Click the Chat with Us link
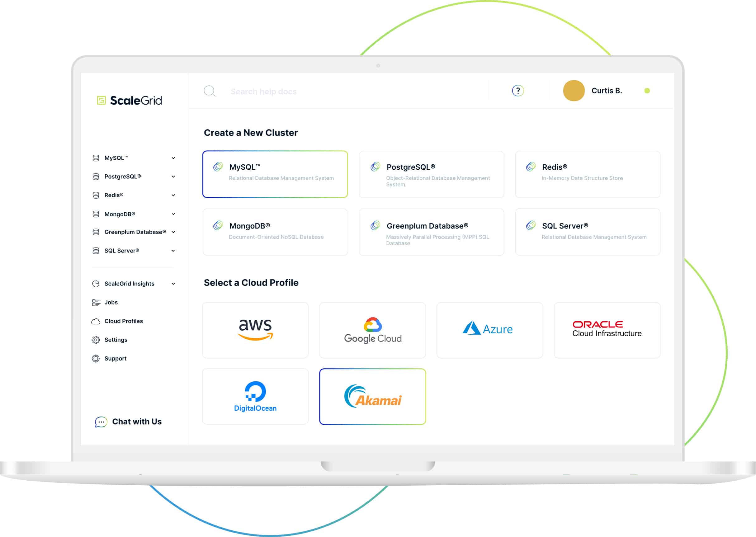 (x=137, y=422)
